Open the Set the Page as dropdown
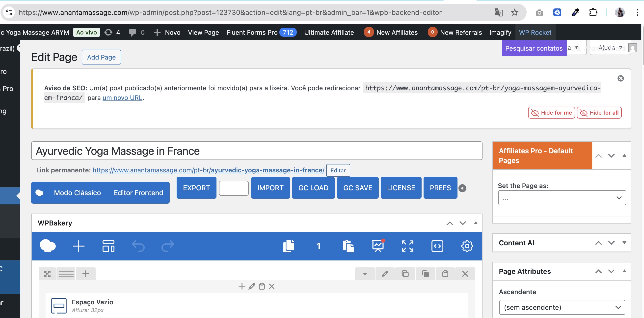Viewport: 644px width, 318px height. click(562, 198)
